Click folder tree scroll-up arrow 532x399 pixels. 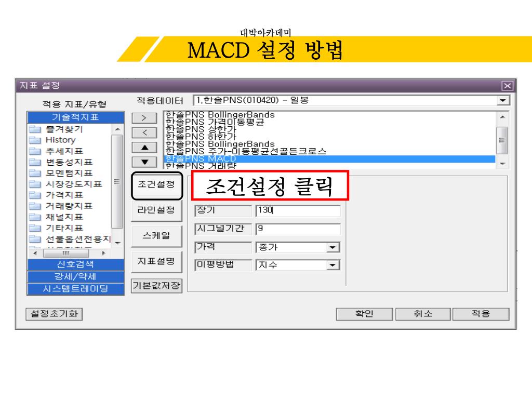coord(117,129)
